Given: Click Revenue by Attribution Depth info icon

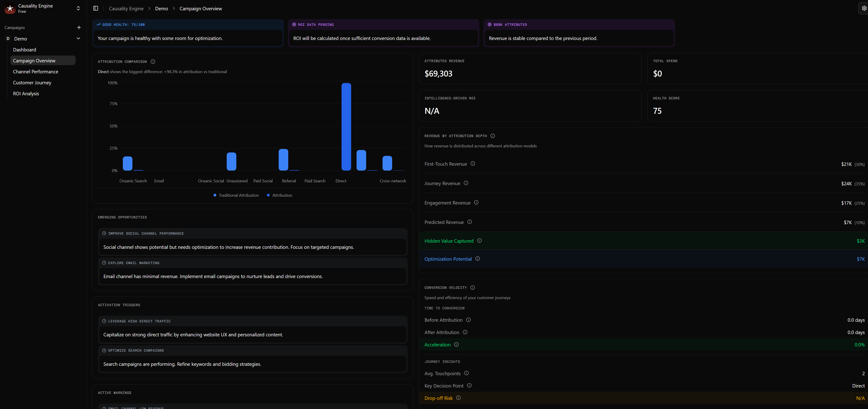Looking at the screenshot, I should point(493,136).
